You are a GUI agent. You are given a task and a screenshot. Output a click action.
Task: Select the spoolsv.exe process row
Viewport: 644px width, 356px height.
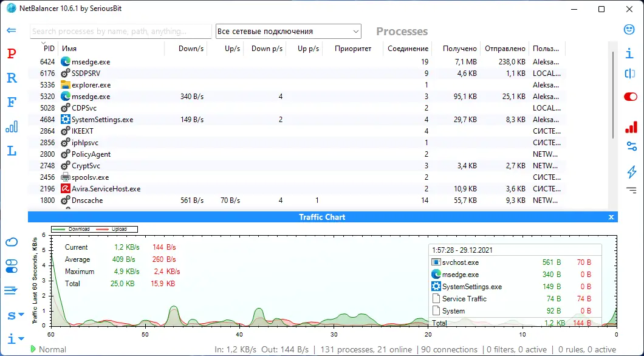point(297,177)
